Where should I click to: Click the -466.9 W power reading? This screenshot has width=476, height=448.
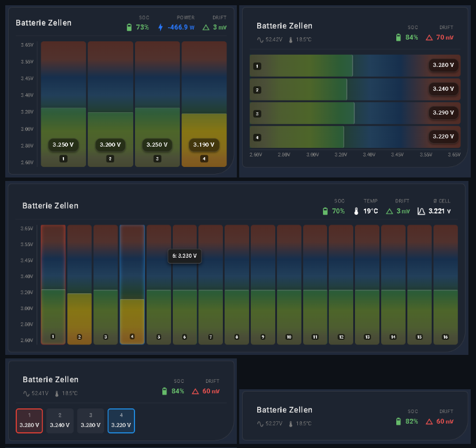180,27
